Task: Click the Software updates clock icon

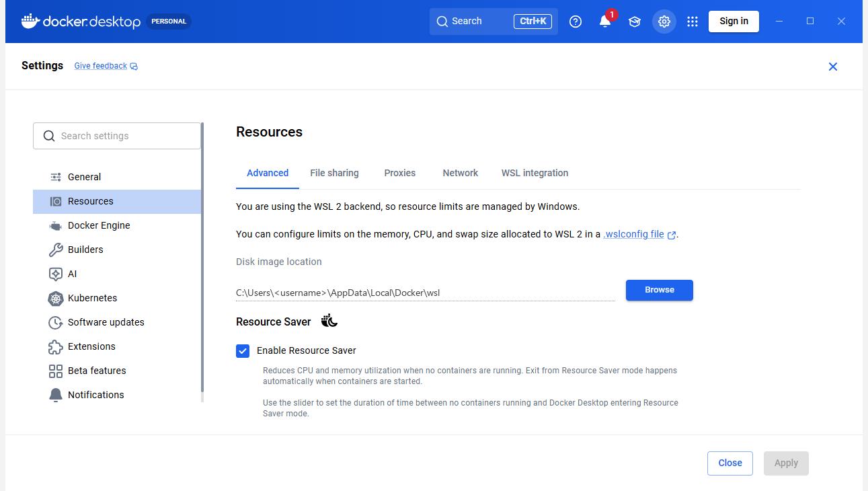Action: tap(56, 322)
